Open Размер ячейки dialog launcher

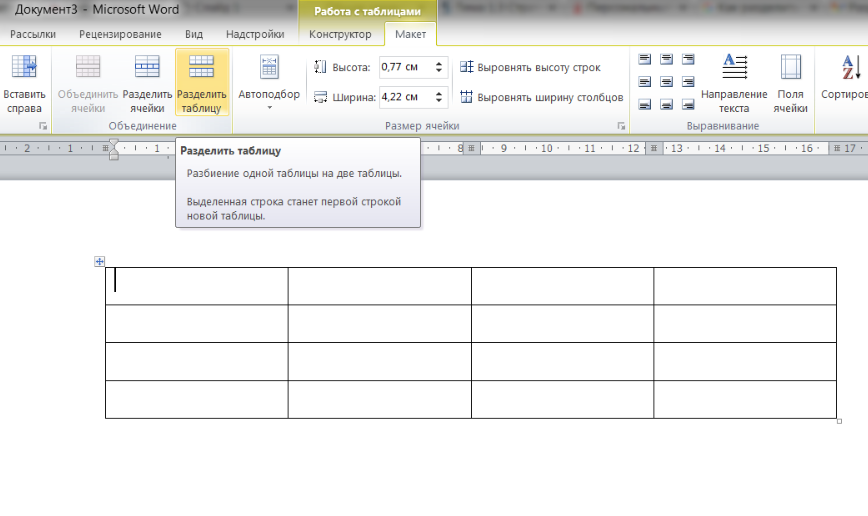(621, 126)
